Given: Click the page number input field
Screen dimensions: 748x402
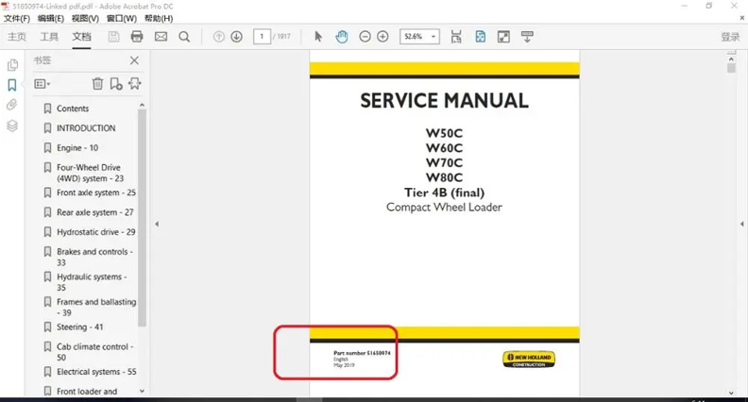Looking at the screenshot, I should pos(262,37).
